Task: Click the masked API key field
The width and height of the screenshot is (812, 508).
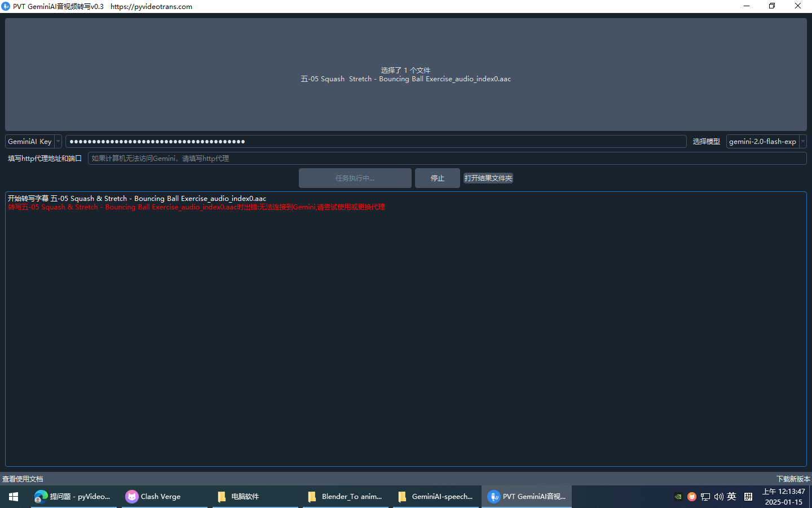Action: click(x=376, y=142)
